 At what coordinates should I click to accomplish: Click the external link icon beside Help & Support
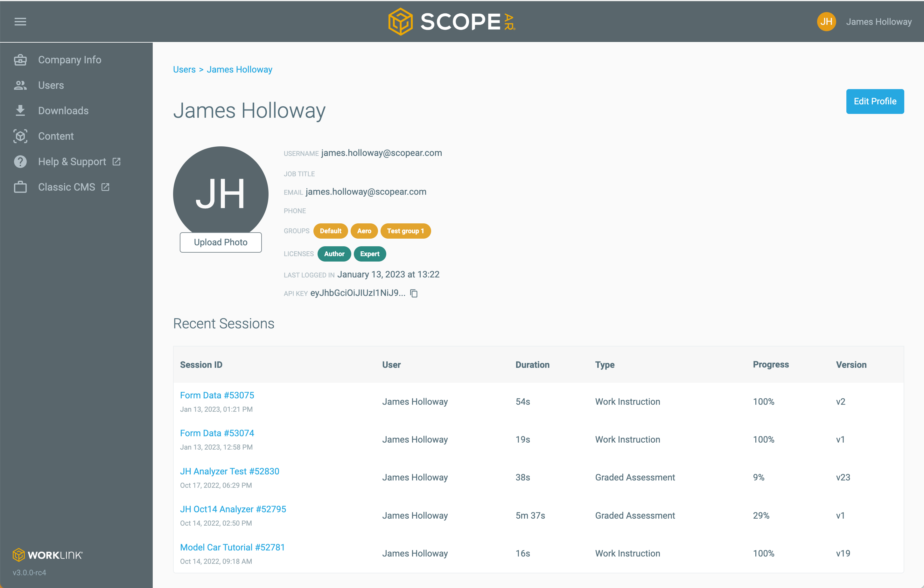point(116,162)
